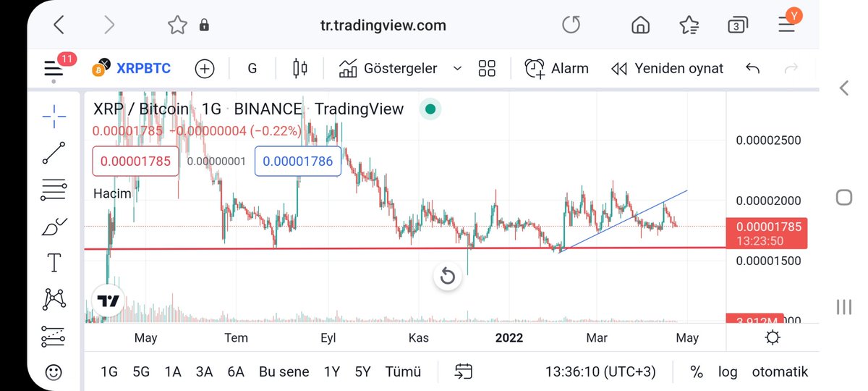Tap Android back navigation chevron
The width and height of the screenshot is (868, 391).
843,88
